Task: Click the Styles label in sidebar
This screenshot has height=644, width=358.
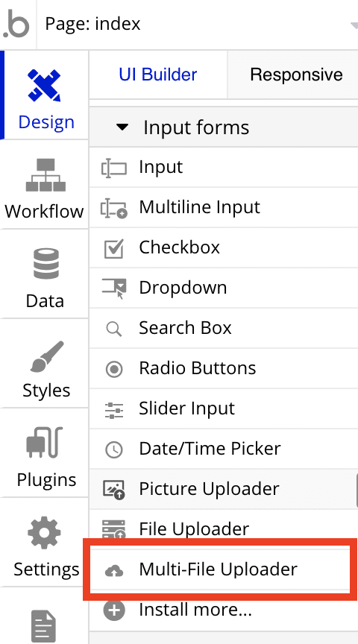Action: 46,391
